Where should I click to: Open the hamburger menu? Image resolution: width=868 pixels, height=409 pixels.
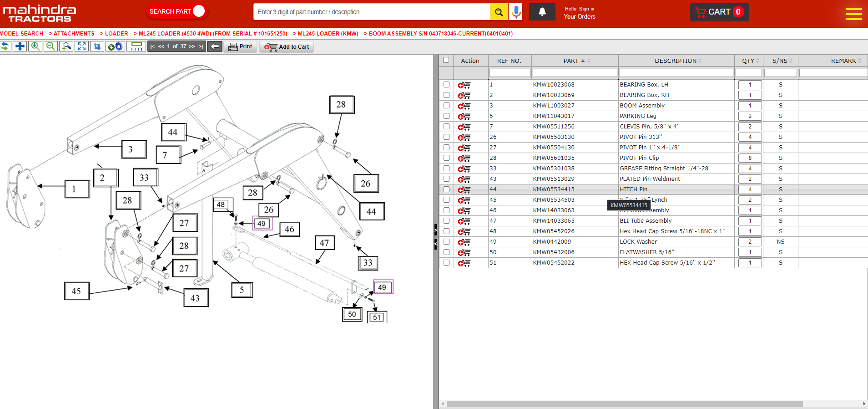point(854,14)
